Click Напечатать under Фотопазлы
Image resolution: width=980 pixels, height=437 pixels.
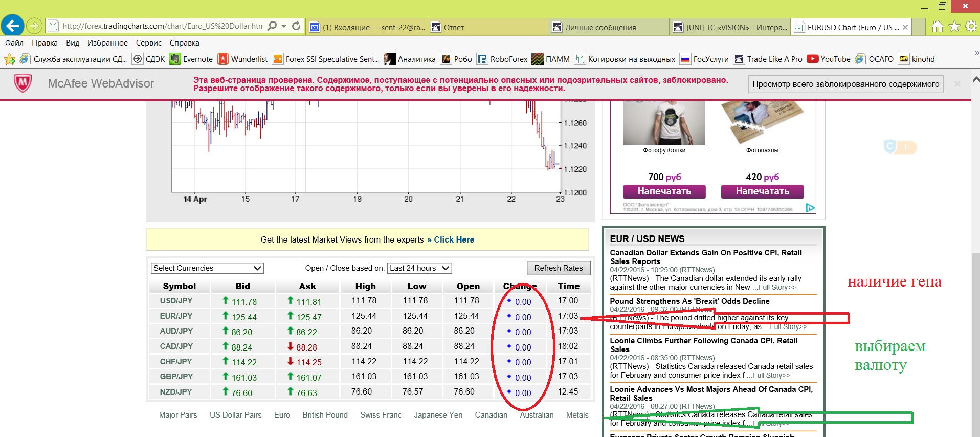pos(763,191)
